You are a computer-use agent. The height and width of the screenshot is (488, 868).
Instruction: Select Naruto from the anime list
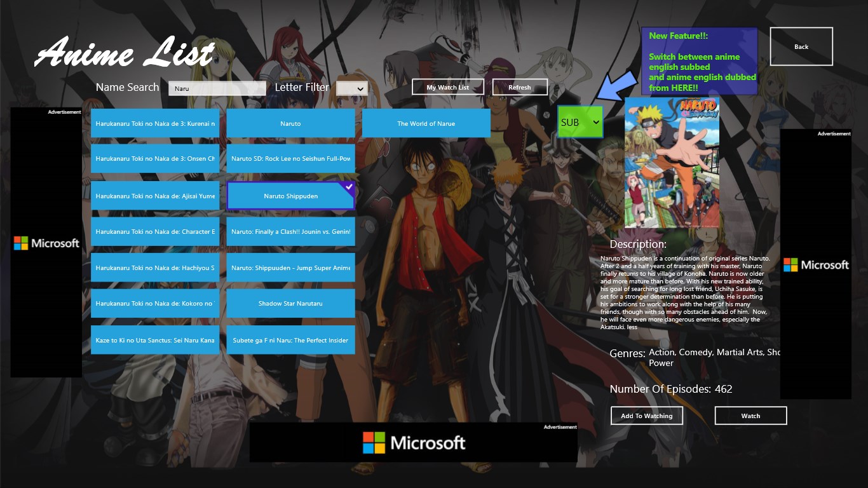pyautogui.click(x=290, y=123)
